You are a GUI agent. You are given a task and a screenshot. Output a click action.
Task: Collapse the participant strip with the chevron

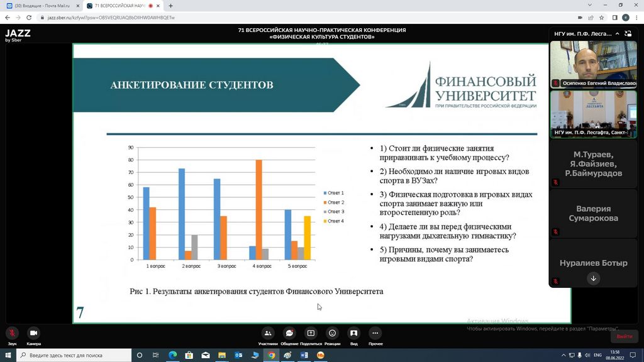617,34
